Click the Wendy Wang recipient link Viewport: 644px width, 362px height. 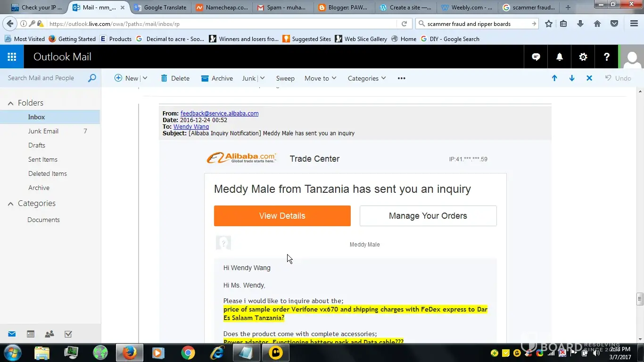(191, 126)
